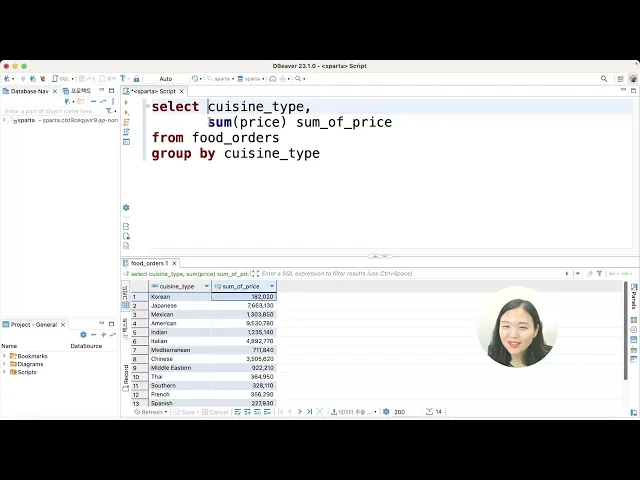
Task: Click the disconnect plug icon in main toolbar
Action: pyautogui.click(x=33, y=79)
